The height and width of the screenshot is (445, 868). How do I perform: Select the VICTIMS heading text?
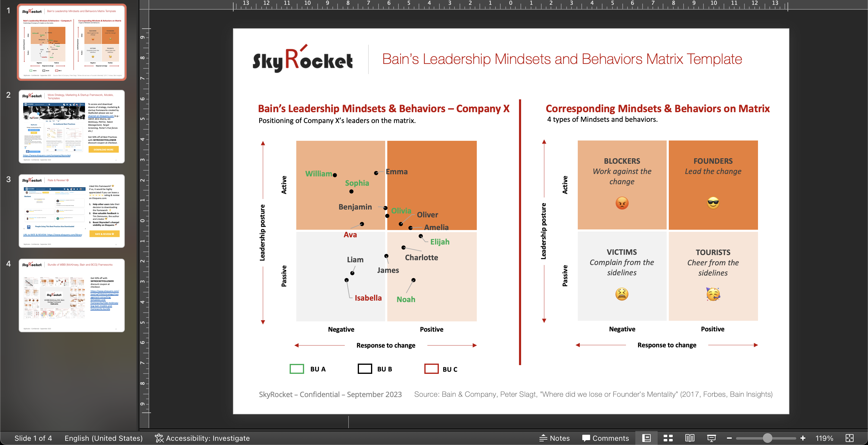(622, 252)
